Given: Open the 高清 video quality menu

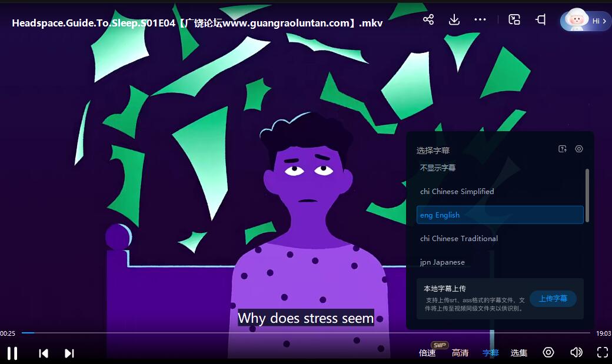Looking at the screenshot, I should (x=460, y=353).
